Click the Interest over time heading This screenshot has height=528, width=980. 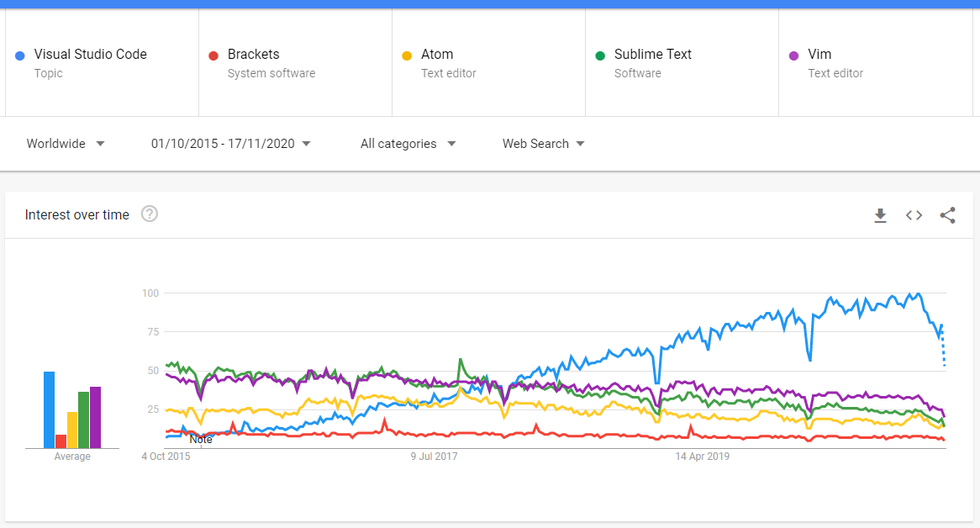pyautogui.click(x=76, y=214)
